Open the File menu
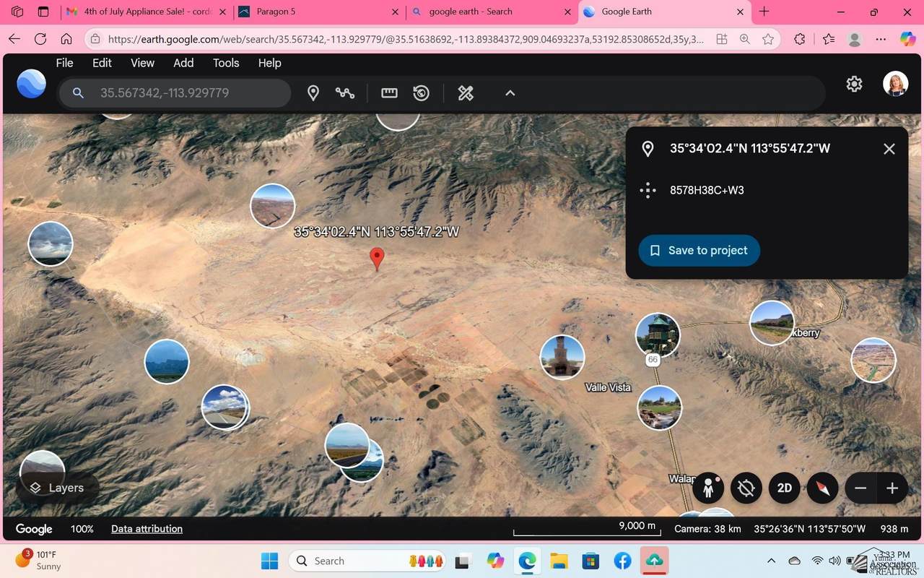 click(64, 63)
